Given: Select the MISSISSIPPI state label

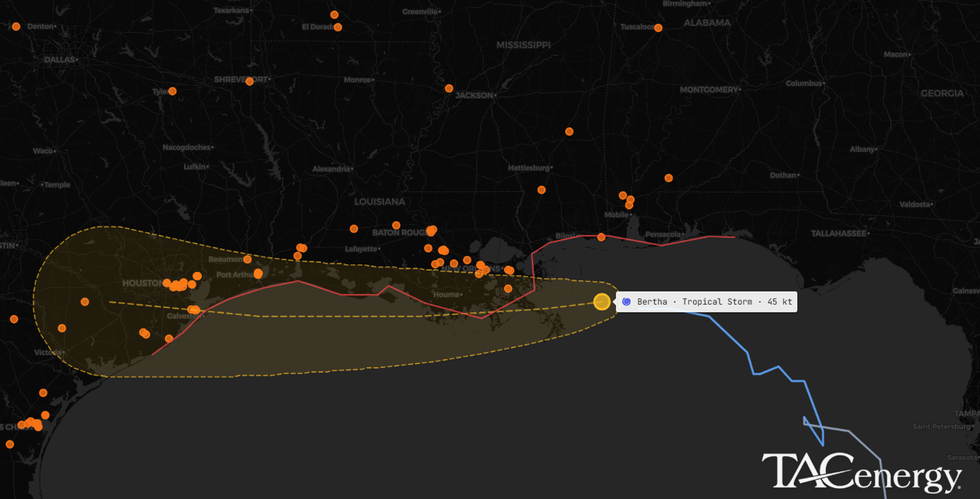Looking at the screenshot, I should [x=523, y=45].
